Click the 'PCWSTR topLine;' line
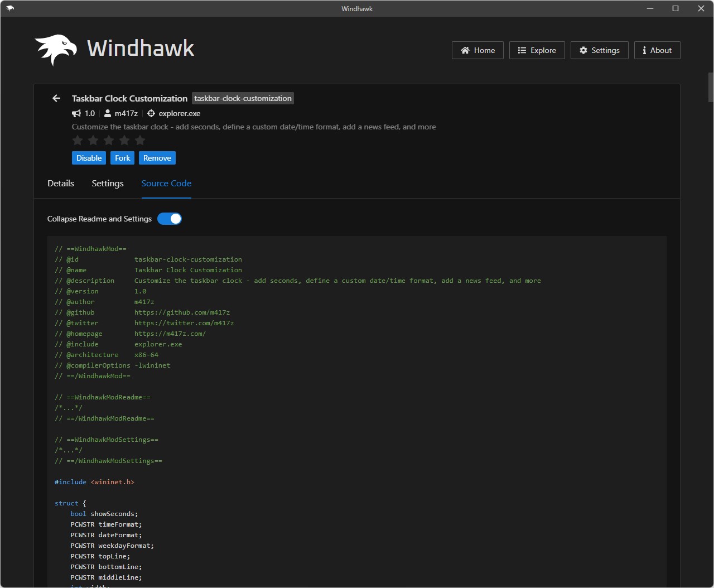 [x=100, y=556]
